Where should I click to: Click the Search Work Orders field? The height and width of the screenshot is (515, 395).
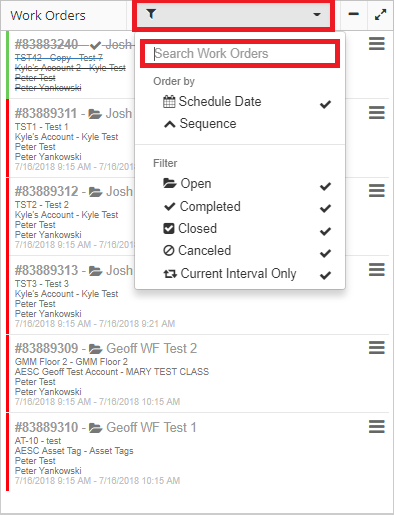240,54
